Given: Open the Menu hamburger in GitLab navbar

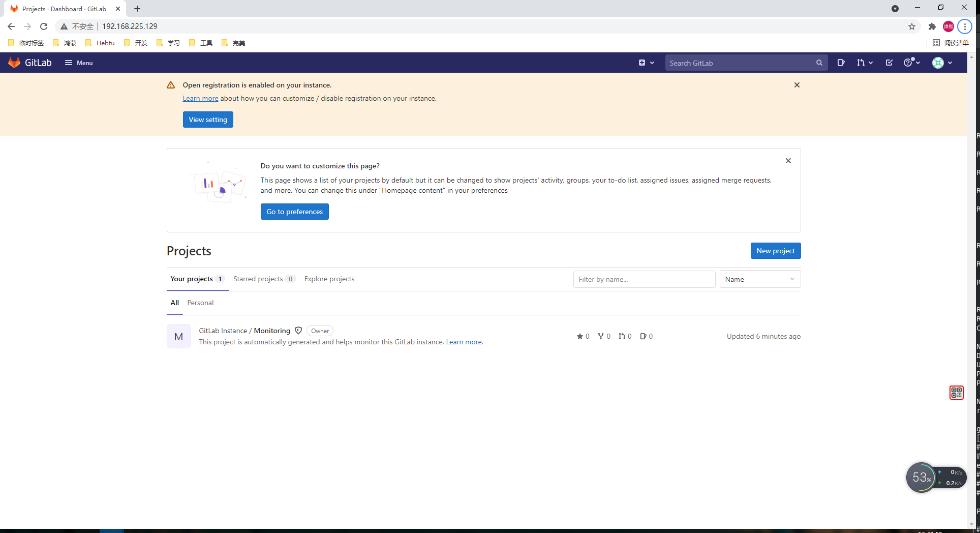Looking at the screenshot, I should point(79,63).
